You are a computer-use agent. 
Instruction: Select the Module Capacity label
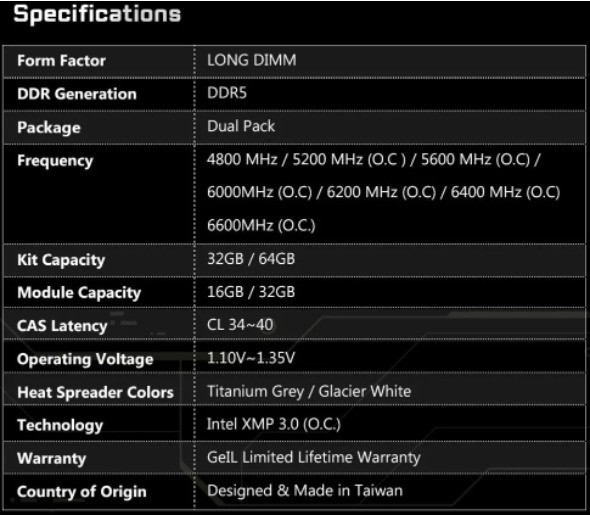tap(79, 293)
